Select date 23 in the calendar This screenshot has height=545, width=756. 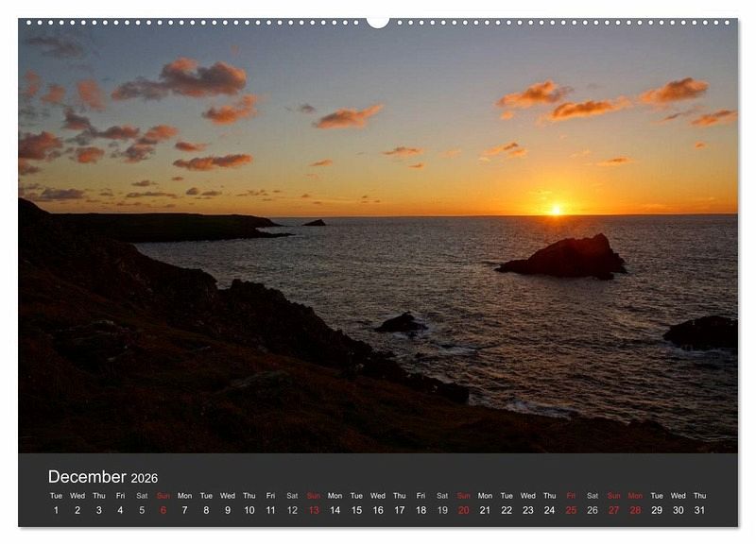[x=528, y=510]
